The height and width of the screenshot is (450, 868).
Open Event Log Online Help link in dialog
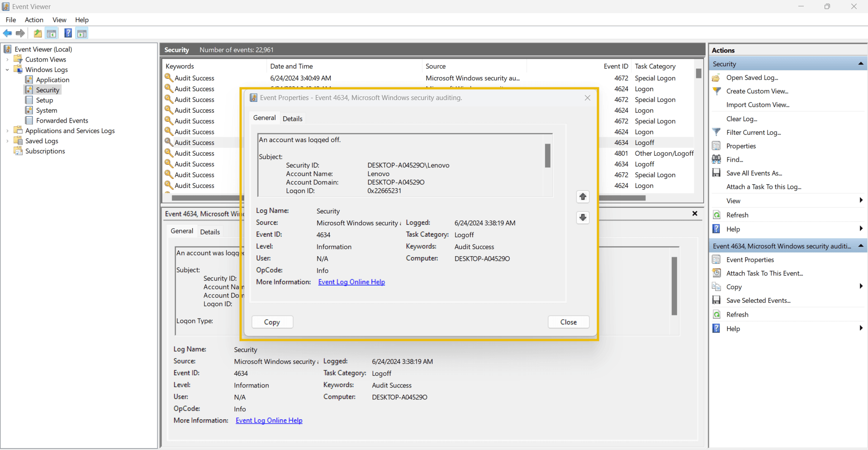[351, 282]
